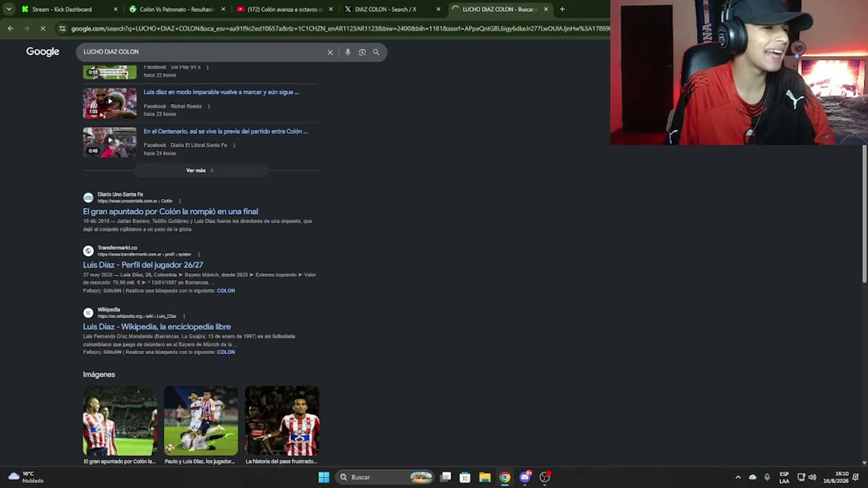The image size is (868, 488).
Task: Switch to the YouTube Colón avanza tab
Action: pos(285,9)
